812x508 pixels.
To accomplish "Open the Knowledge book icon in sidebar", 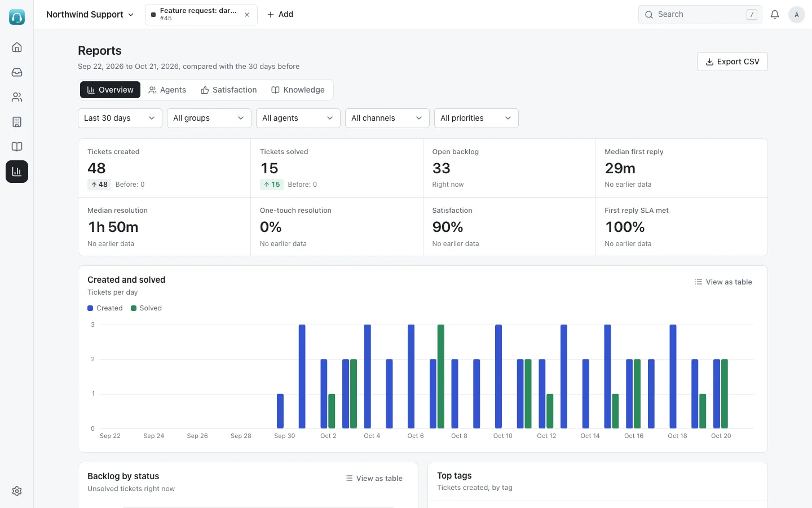I will (x=17, y=147).
